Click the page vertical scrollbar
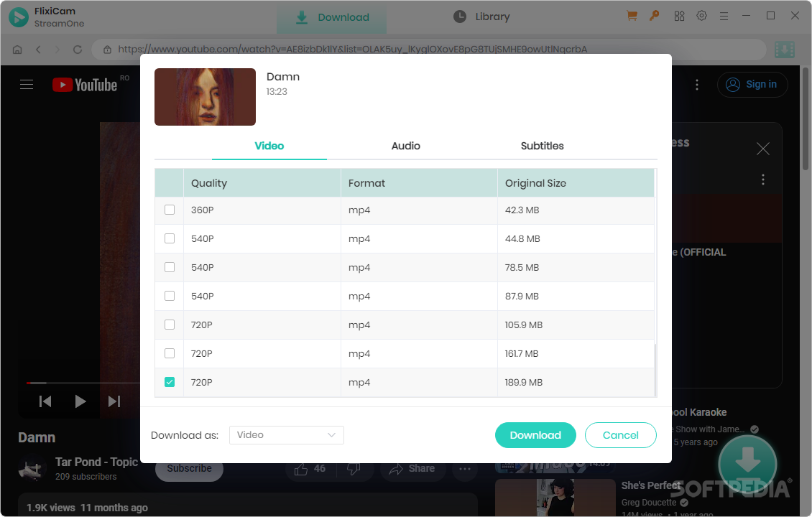812x517 pixels. coord(806,119)
